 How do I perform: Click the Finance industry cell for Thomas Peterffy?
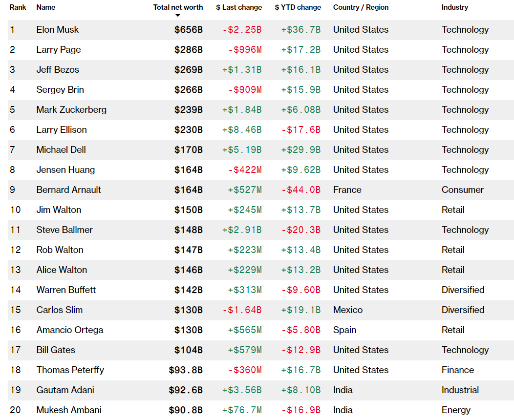457,370
